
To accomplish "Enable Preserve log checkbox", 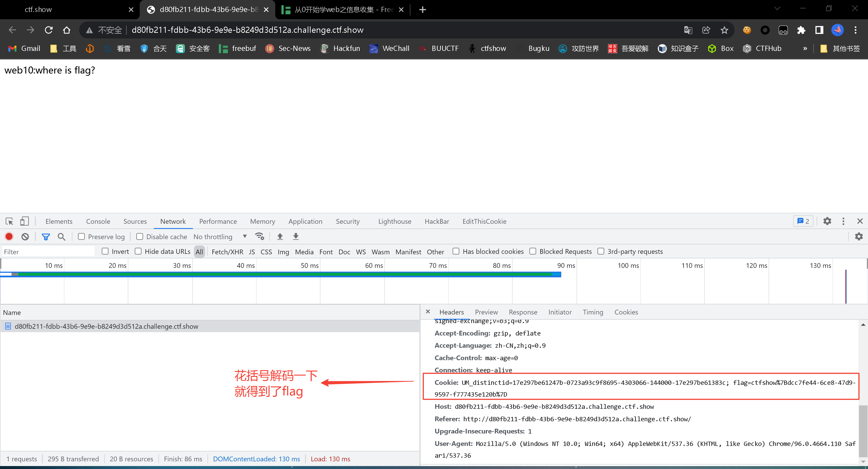I will tap(81, 237).
